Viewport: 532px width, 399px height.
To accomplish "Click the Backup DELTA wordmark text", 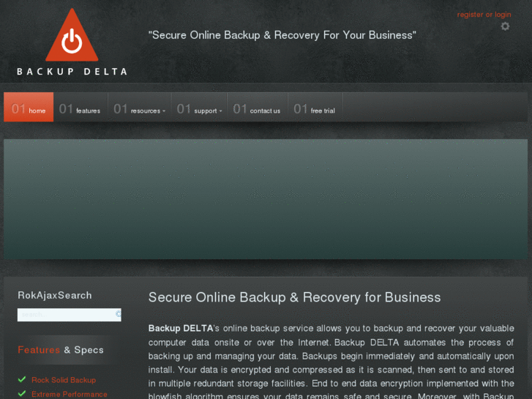I will coord(72,72).
